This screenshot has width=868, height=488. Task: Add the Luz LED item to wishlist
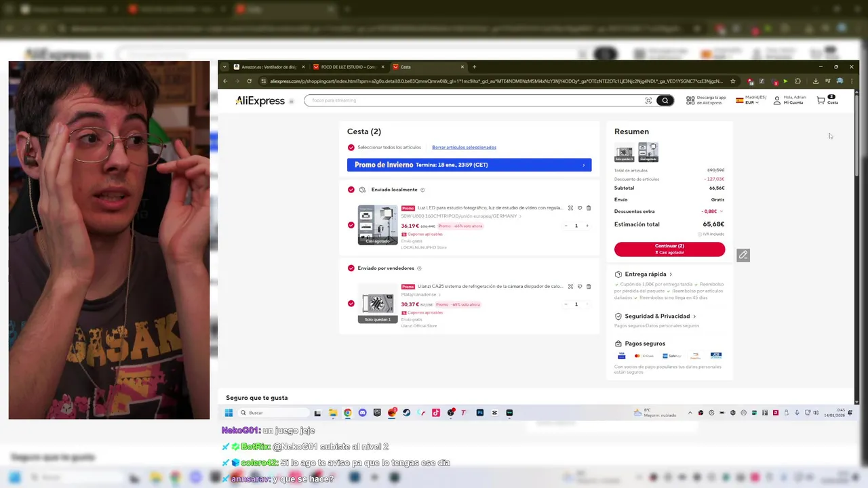[x=580, y=208]
